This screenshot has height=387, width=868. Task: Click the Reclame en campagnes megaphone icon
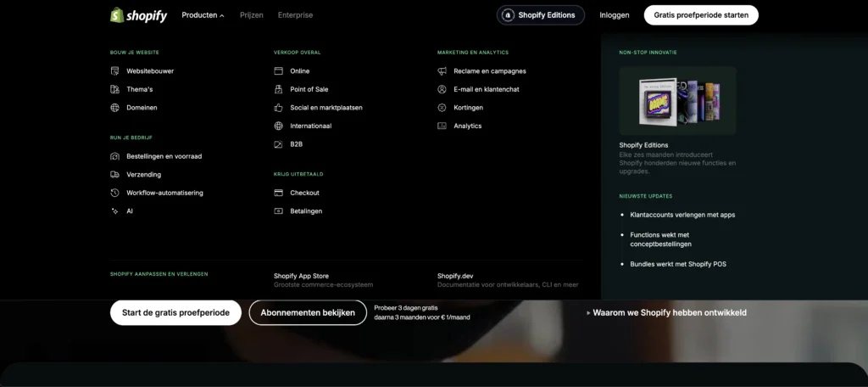pos(442,71)
